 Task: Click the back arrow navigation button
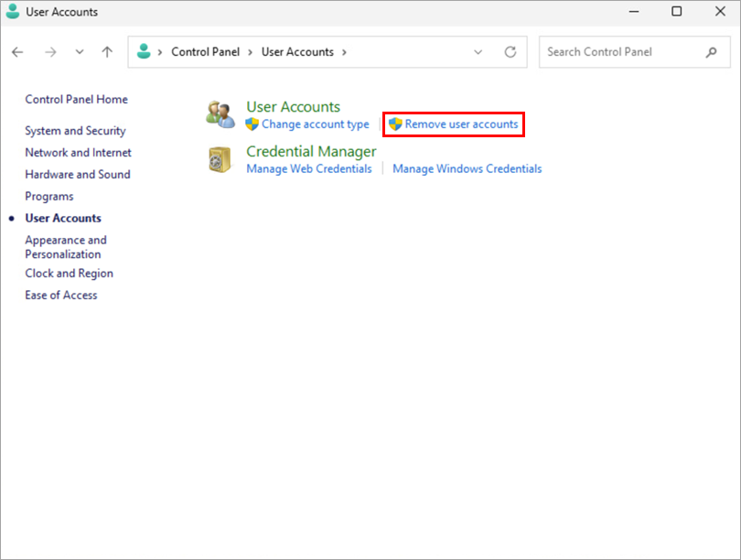(x=17, y=52)
